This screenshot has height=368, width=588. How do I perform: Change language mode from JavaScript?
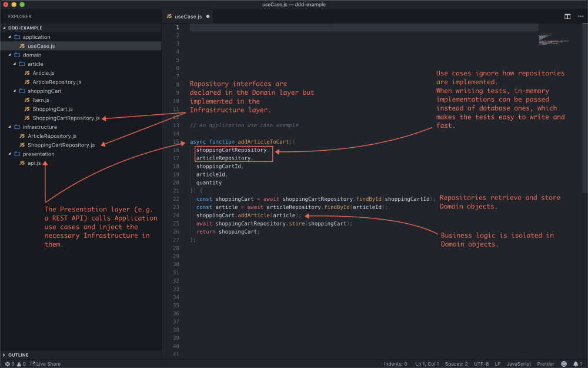(519, 364)
